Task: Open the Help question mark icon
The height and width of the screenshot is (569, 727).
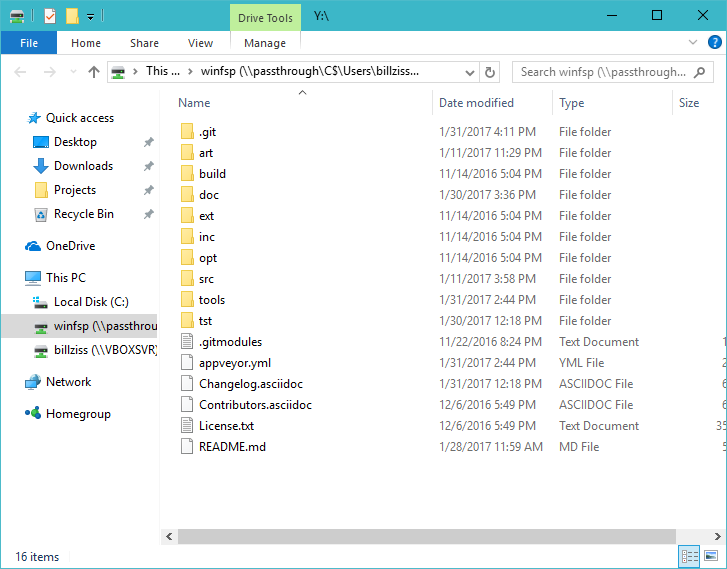Action: [714, 43]
